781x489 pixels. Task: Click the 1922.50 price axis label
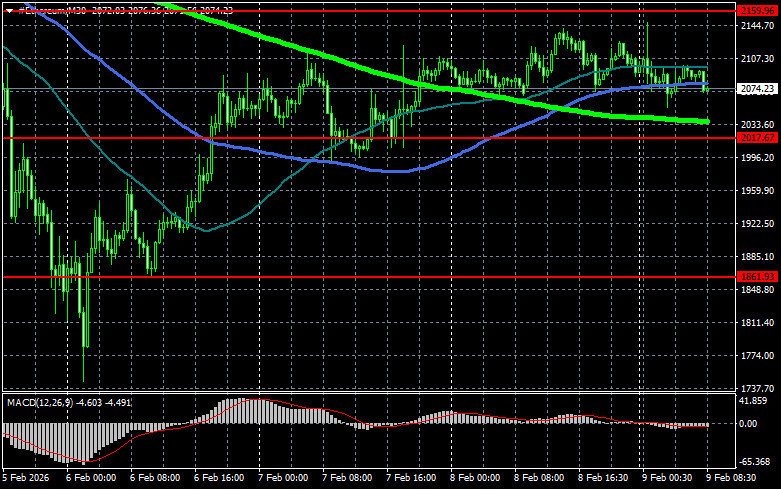[757, 224]
